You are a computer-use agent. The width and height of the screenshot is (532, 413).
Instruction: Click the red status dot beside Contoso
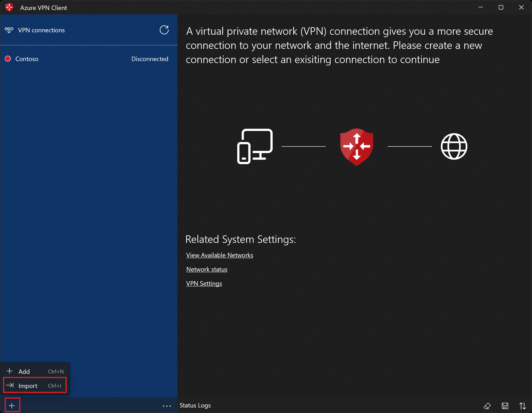tap(8, 59)
